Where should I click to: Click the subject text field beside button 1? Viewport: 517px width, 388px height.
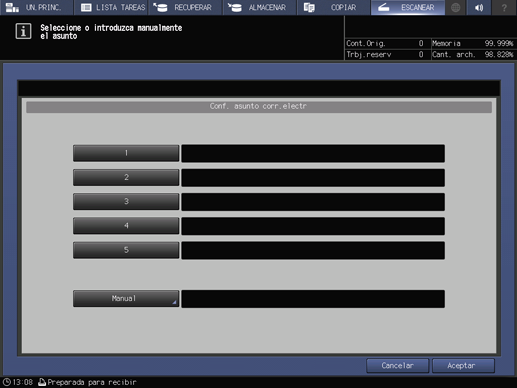tap(313, 153)
